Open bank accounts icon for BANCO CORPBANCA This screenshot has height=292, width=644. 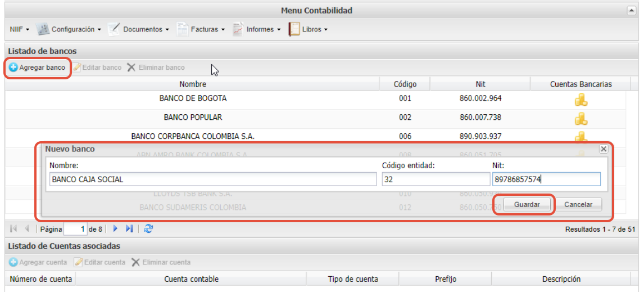(580, 137)
